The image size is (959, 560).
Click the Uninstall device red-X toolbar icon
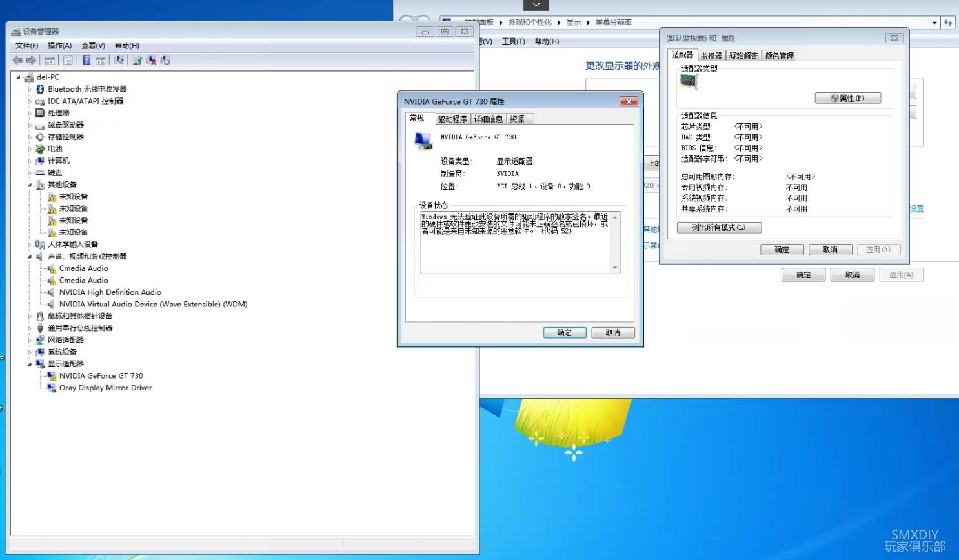151,60
